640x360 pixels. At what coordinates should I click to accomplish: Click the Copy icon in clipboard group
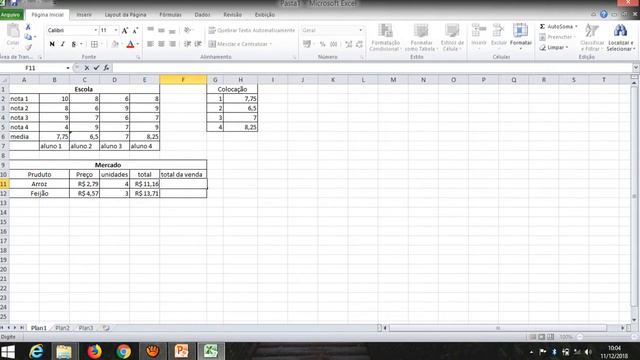pyautogui.click(x=28, y=37)
